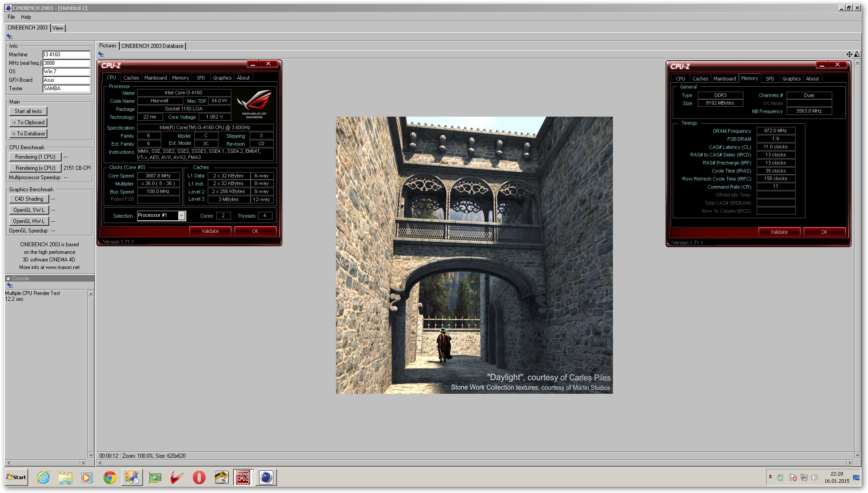Click the move cross icon in picture view
The height and width of the screenshot is (493, 868).
point(849,54)
